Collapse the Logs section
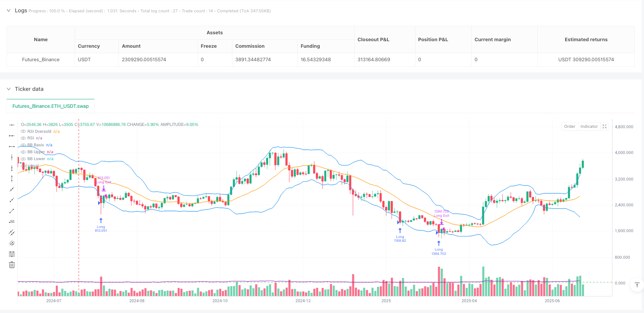644x313 pixels. pos(8,10)
